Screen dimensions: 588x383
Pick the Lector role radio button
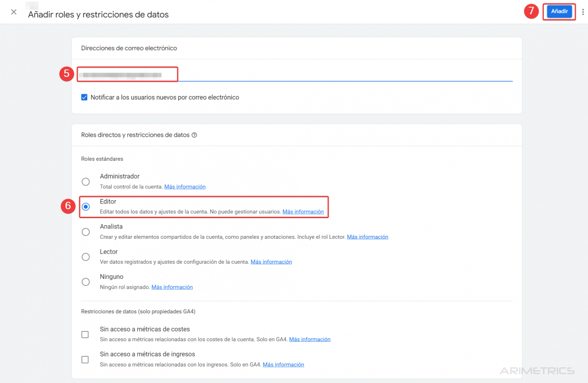(86, 257)
